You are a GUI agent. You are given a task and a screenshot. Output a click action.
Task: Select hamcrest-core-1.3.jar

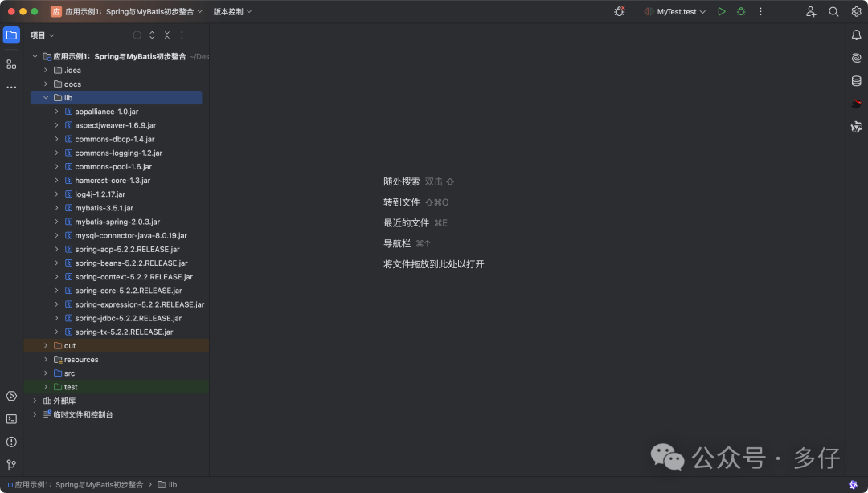[x=113, y=181]
